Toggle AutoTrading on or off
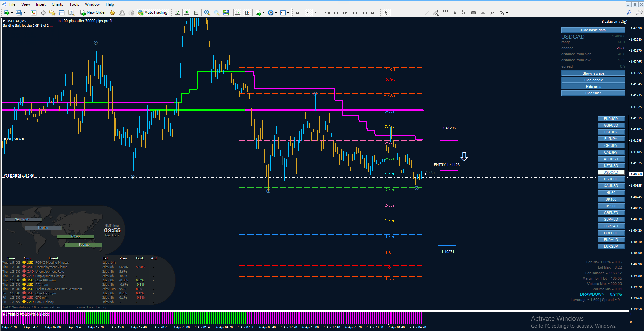 coord(152,13)
